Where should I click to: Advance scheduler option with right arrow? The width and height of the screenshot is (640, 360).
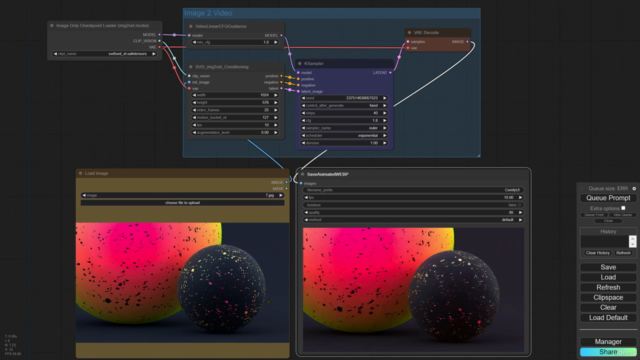pyautogui.click(x=384, y=136)
